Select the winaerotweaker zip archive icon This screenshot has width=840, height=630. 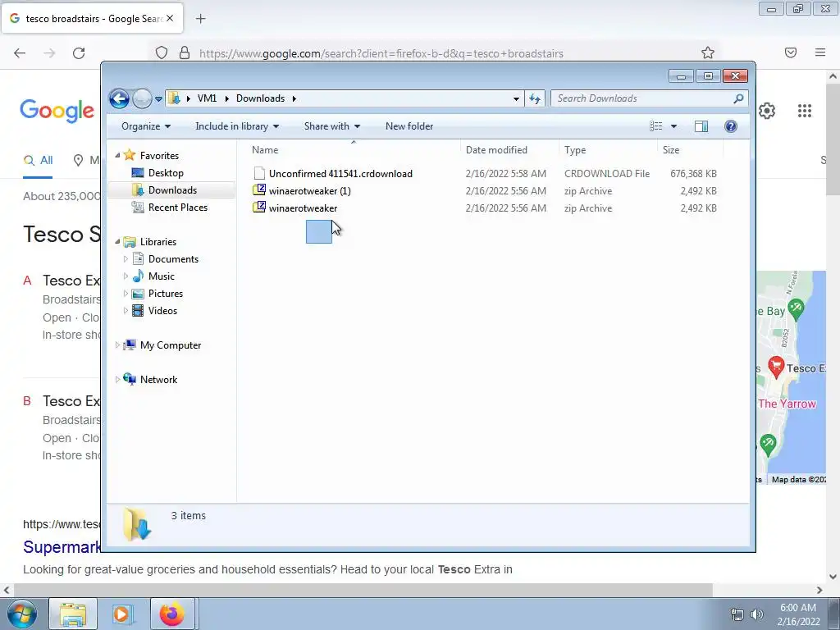point(259,208)
